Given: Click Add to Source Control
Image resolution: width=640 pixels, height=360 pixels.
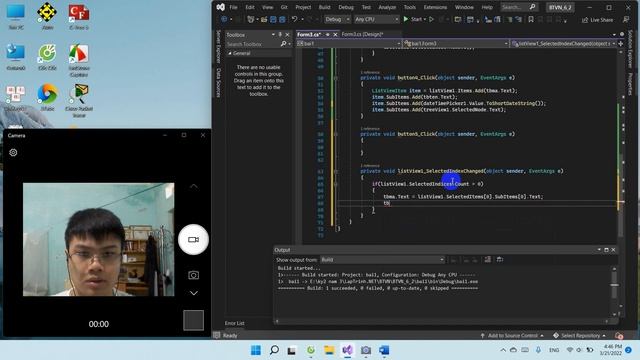Looking at the screenshot, I should click(x=512, y=336).
